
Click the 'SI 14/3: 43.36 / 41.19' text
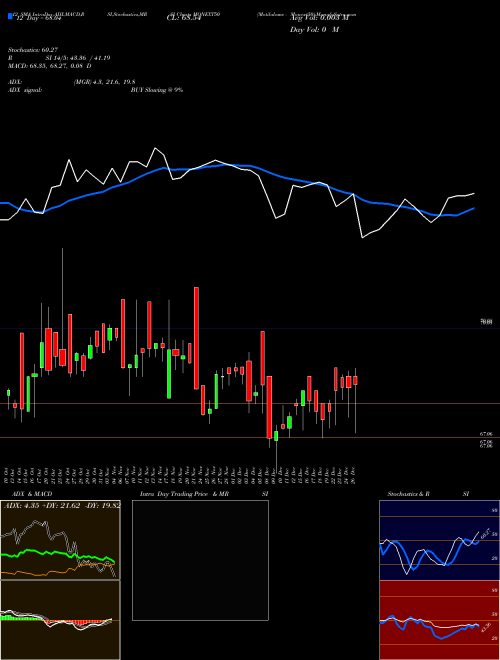pos(78,58)
